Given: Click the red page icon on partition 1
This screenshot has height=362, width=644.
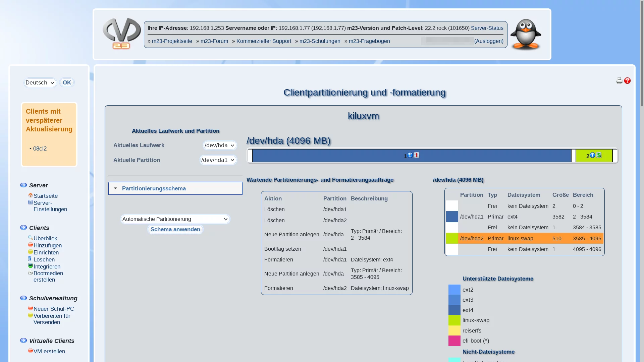Looking at the screenshot, I should [416, 155].
